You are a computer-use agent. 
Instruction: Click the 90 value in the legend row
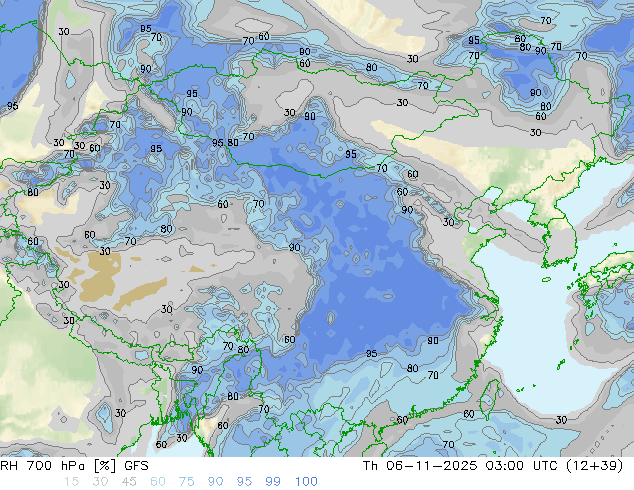(215, 482)
